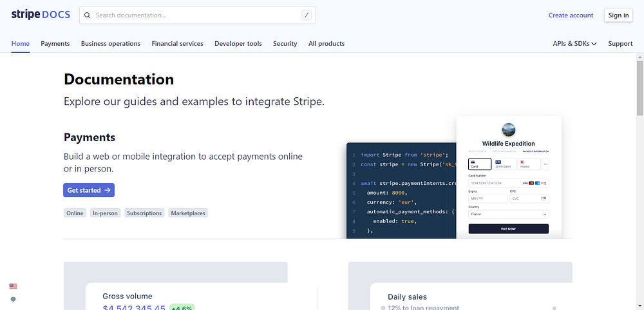The width and height of the screenshot is (644, 310).
Task: Click the code line "currency: 'eur',"
Action: 392,202
